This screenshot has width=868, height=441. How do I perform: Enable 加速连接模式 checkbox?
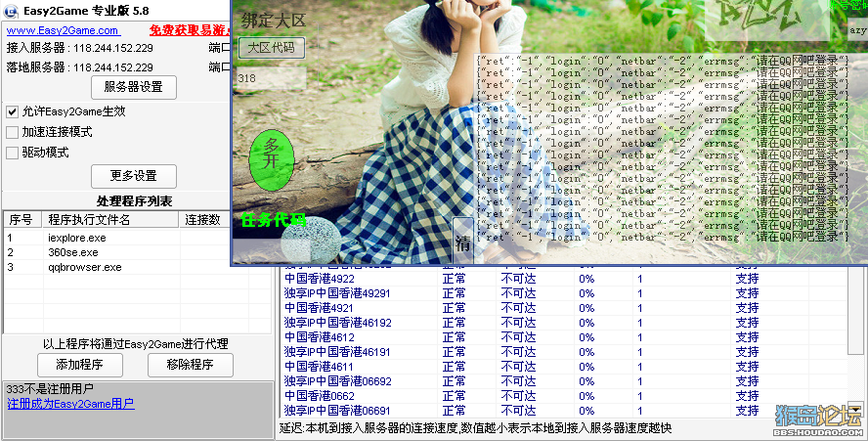tap(12, 132)
